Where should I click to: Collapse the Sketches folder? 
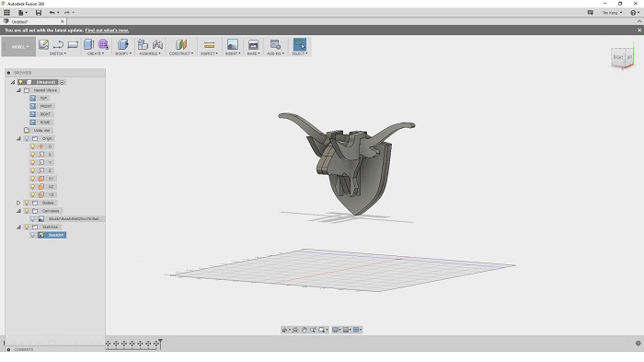(x=18, y=228)
